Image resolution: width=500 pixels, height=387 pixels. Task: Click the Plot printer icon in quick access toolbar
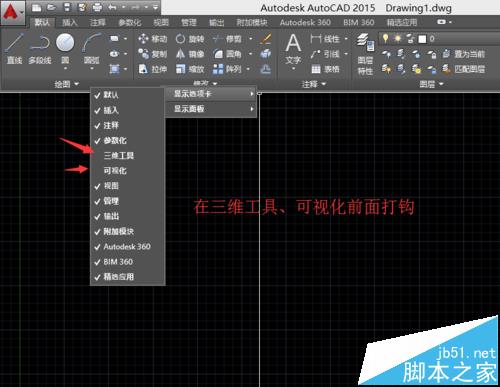(x=97, y=7)
